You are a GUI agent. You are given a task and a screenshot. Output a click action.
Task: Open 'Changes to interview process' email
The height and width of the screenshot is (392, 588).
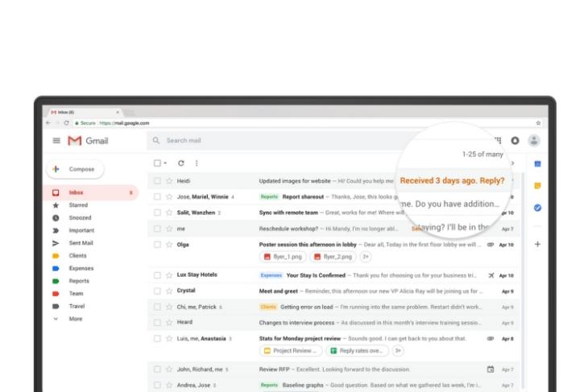(333, 323)
